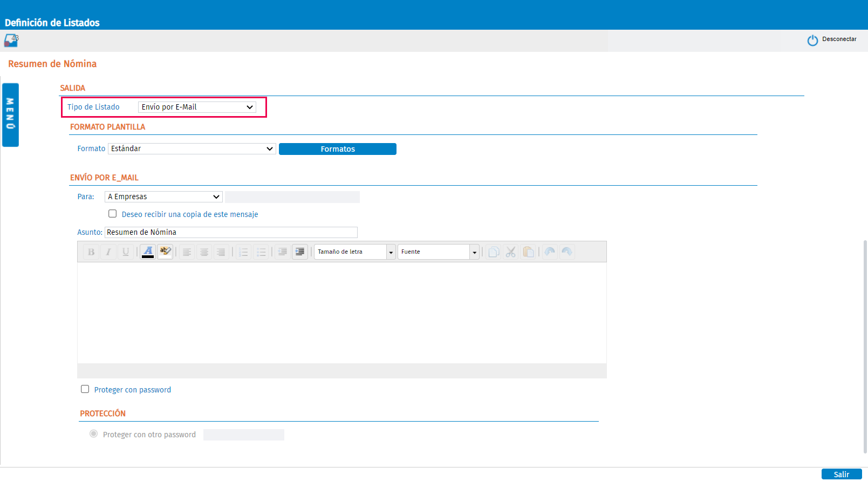This screenshot has width=868, height=481.
Task: Click the Desconectar link
Action: [839, 39]
